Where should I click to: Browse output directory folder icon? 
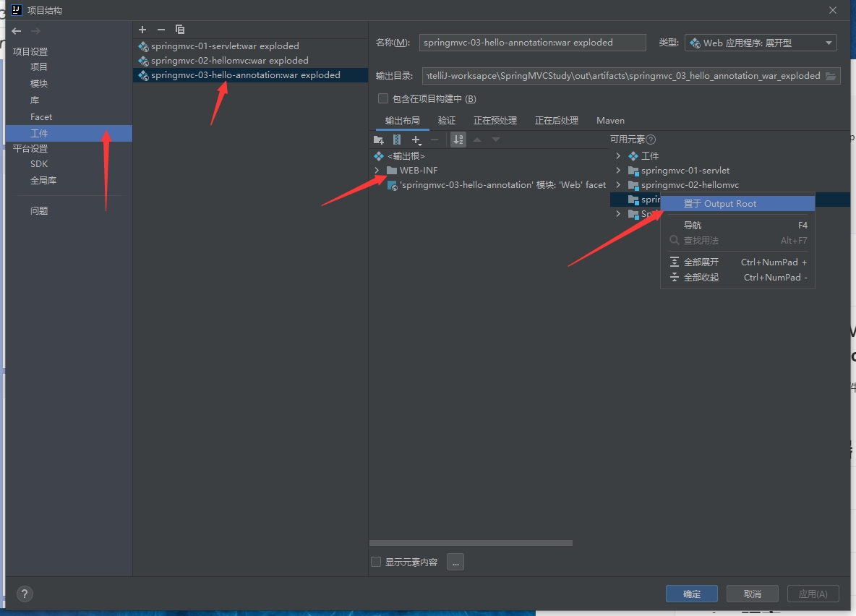[x=831, y=76]
